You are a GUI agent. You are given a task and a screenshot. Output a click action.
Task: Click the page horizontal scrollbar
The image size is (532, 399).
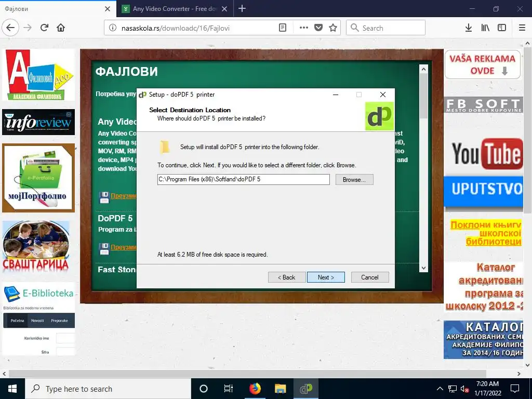(x=248, y=374)
